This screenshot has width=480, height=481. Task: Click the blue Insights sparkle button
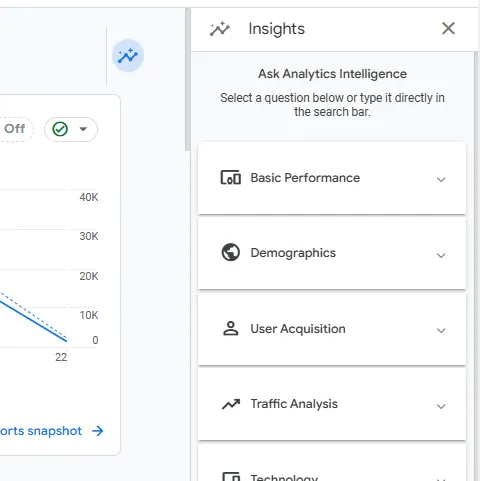click(x=128, y=55)
